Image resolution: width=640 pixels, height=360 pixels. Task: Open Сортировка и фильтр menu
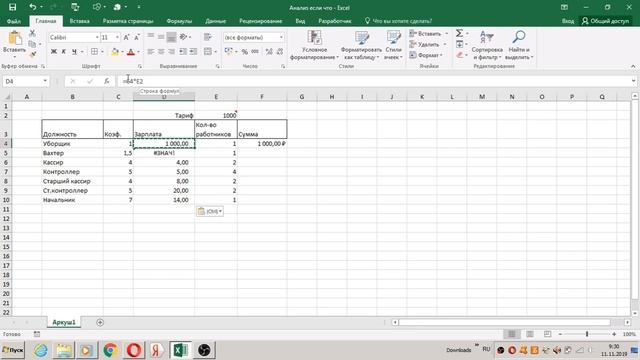point(487,45)
